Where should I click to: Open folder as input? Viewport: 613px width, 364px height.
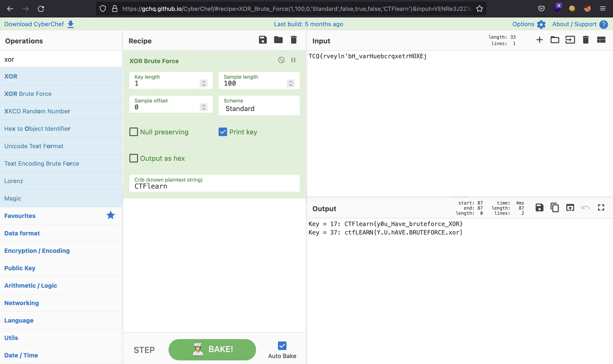[554, 40]
